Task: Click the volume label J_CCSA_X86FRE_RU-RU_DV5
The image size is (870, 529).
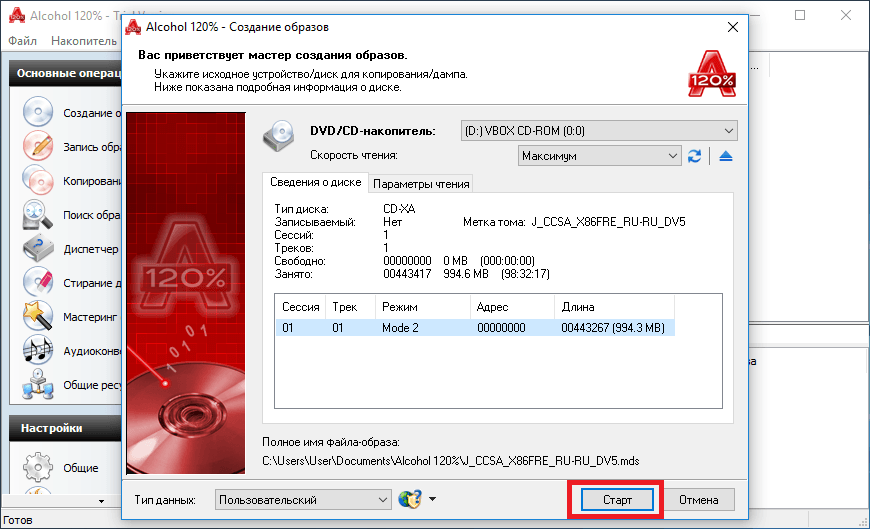Action: point(608,222)
